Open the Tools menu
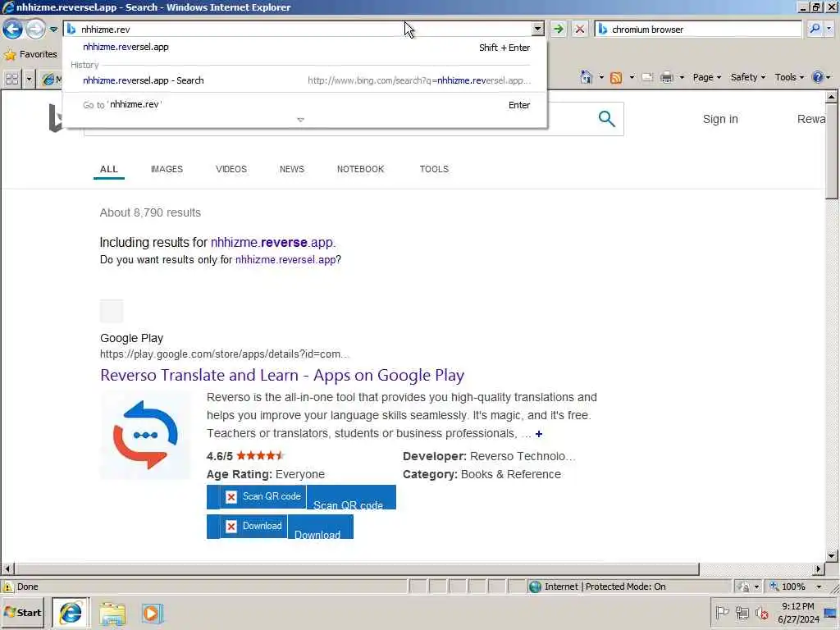840x630 pixels. pyautogui.click(x=789, y=77)
